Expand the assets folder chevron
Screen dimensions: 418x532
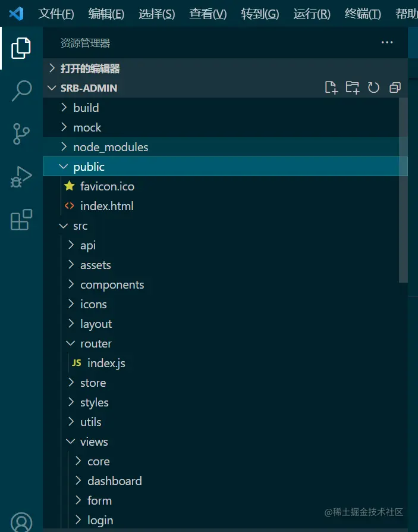(x=71, y=265)
